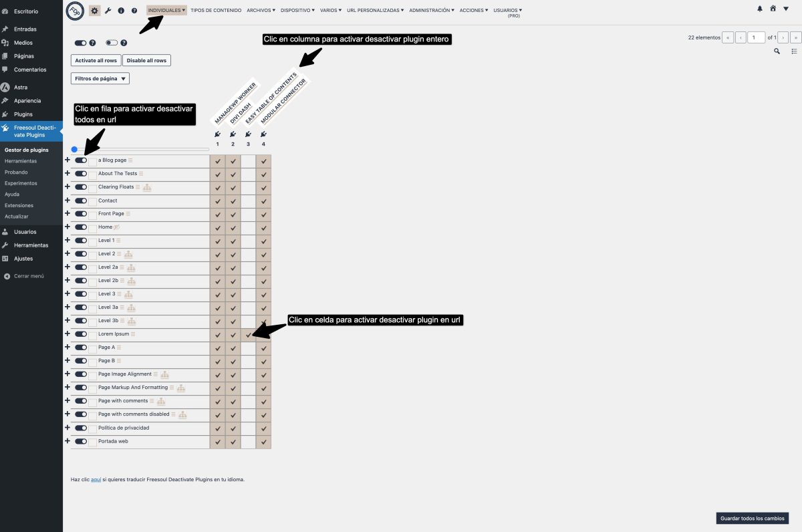Click the question mark help icon in toolbar
The height and width of the screenshot is (532, 802).
click(x=134, y=11)
